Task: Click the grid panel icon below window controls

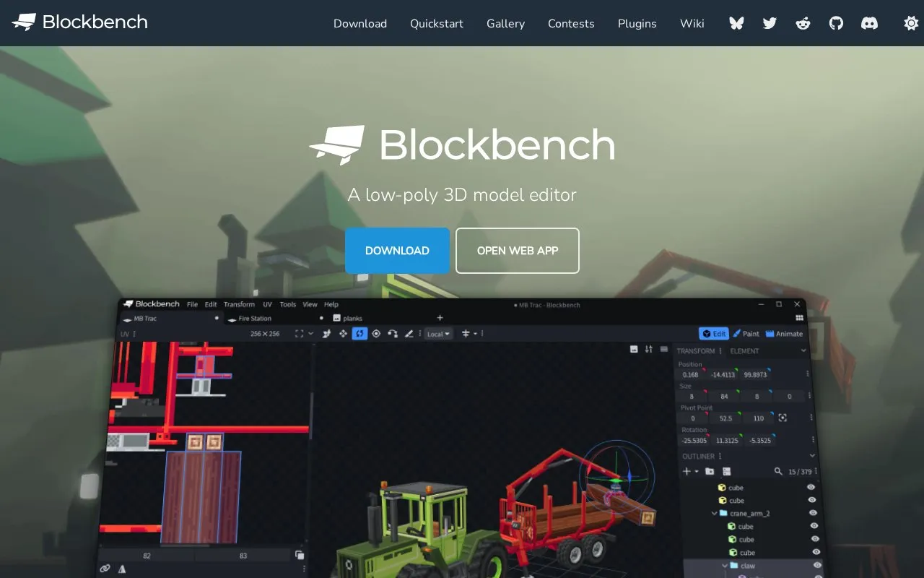Action: click(799, 318)
